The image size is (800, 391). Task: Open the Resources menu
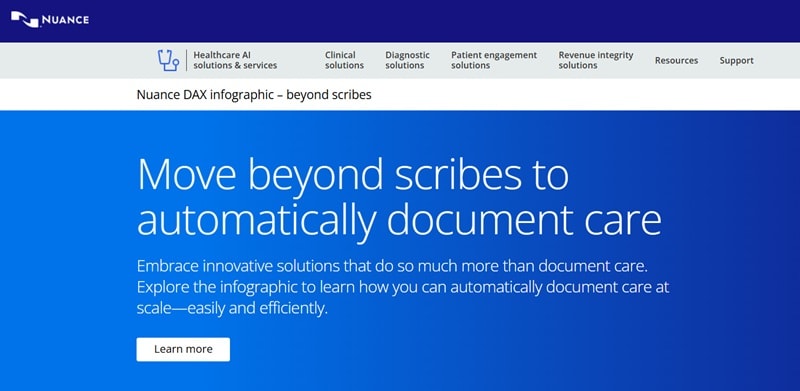(677, 60)
